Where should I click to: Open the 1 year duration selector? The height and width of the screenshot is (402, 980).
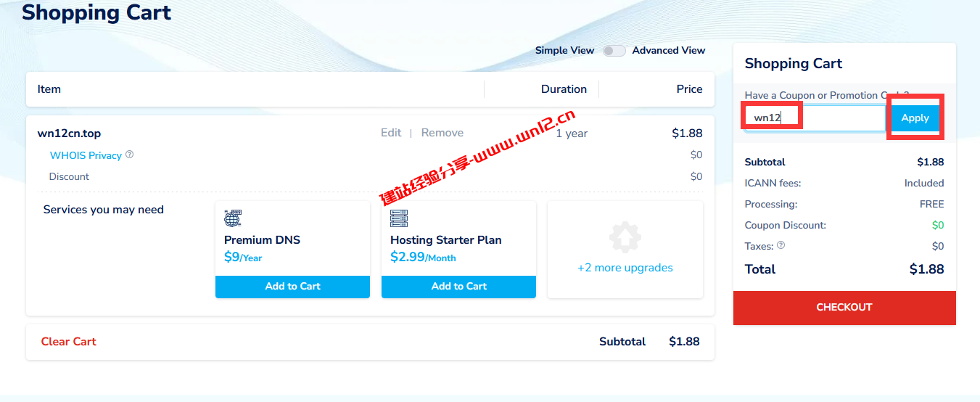pyautogui.click(x=572, y=134)
